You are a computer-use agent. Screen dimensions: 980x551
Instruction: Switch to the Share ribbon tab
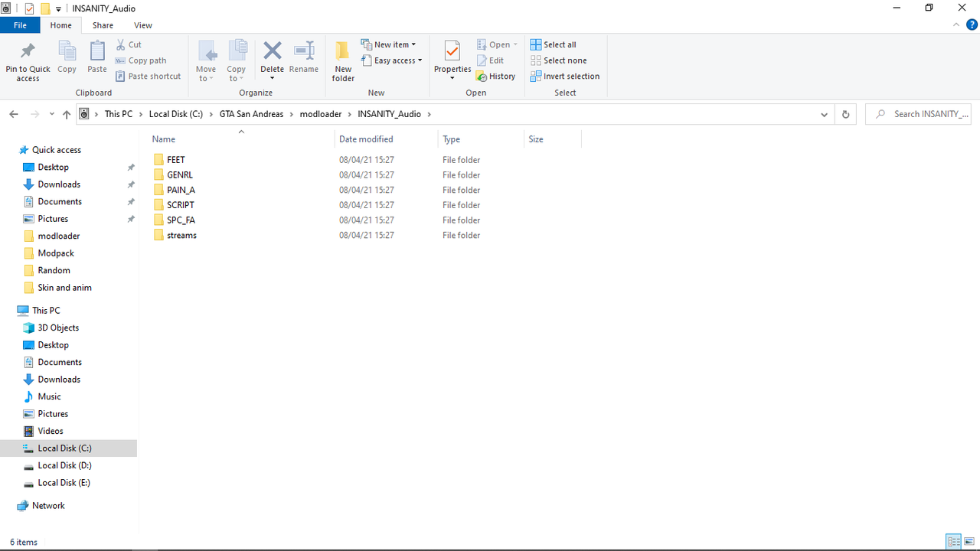[103, 25]
